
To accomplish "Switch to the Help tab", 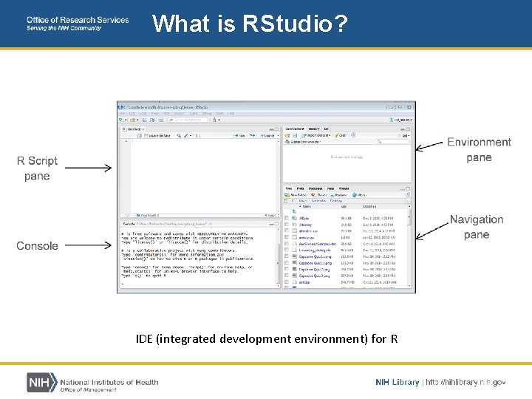I will click(x=330, y=188).
